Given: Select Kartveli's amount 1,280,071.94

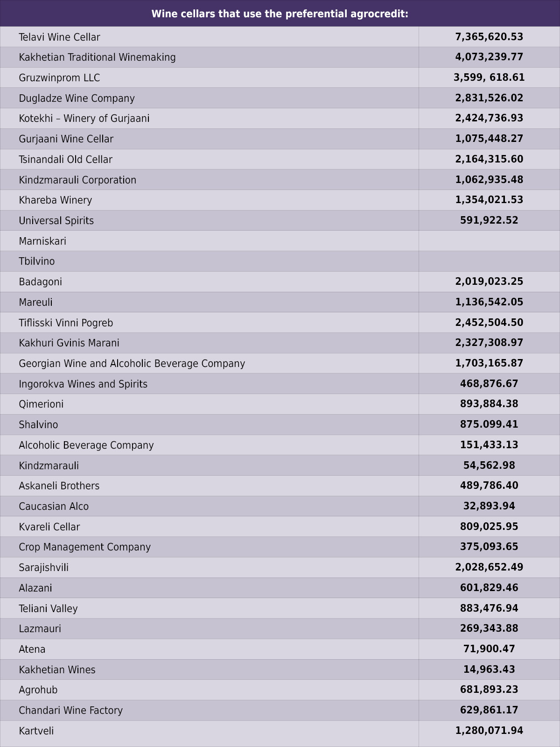Looking at the screenshot, I should (489, 731).
